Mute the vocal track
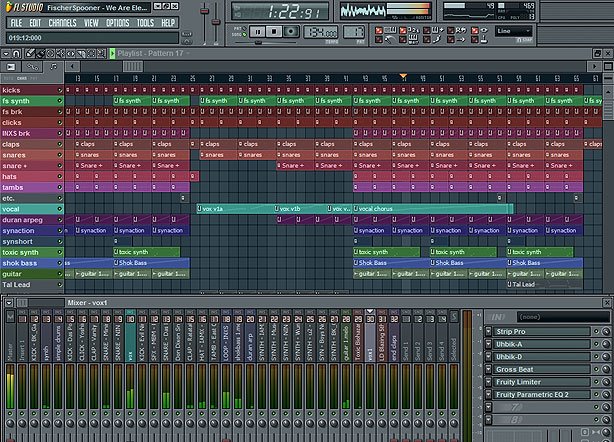614x442 pixels. (x=60, y=209)
